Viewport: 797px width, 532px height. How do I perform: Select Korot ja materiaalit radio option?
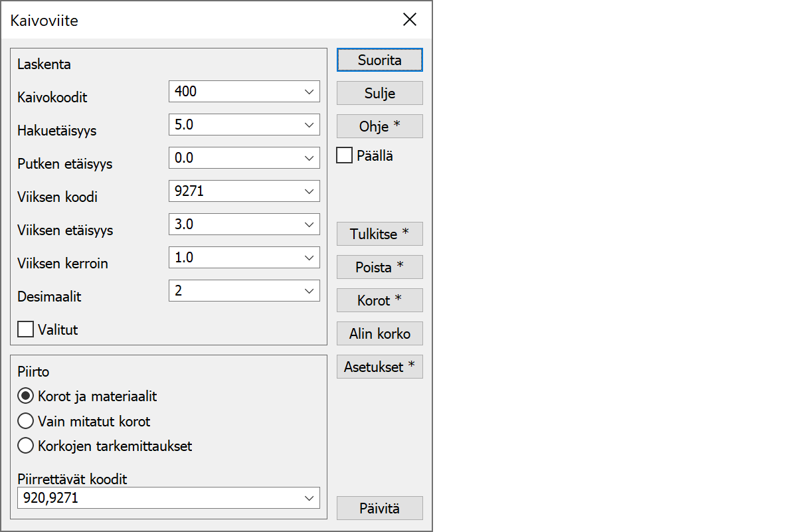click(26, 397)
